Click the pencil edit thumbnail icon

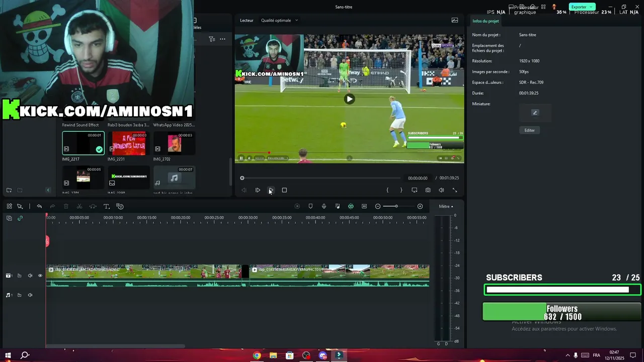[535, 113]
